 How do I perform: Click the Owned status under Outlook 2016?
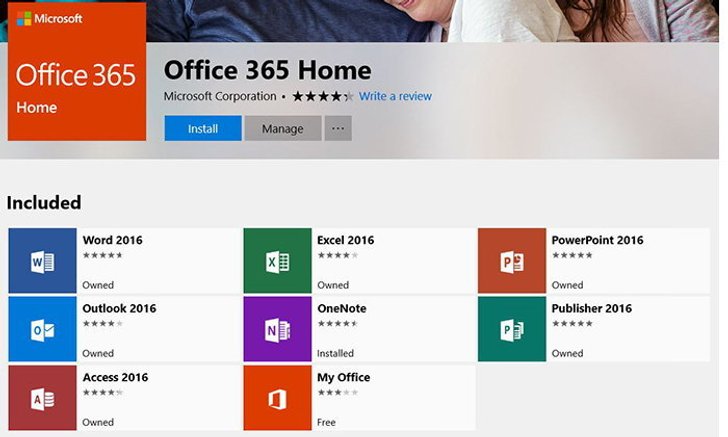[98, 353]
